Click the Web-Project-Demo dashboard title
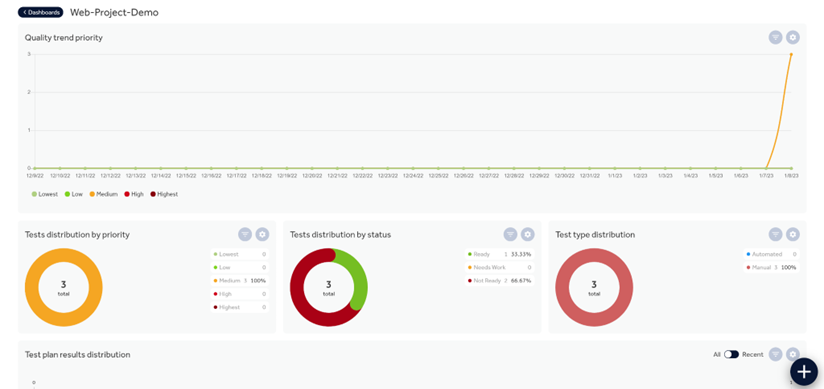 [x=115, y=12]
